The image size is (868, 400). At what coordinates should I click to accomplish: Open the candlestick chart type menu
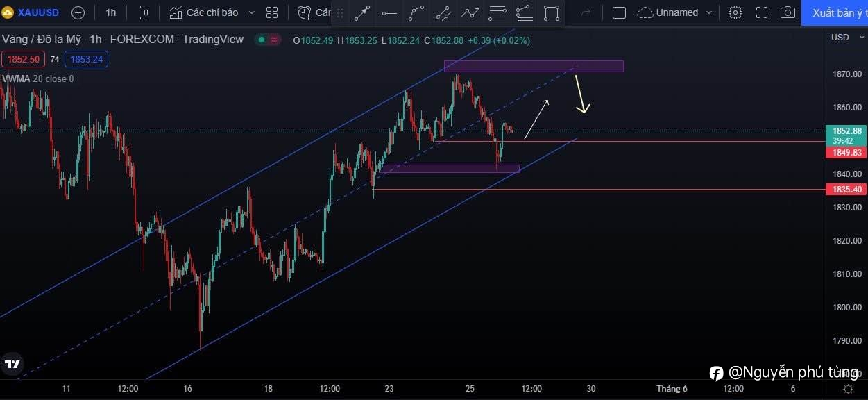(143, 12)
